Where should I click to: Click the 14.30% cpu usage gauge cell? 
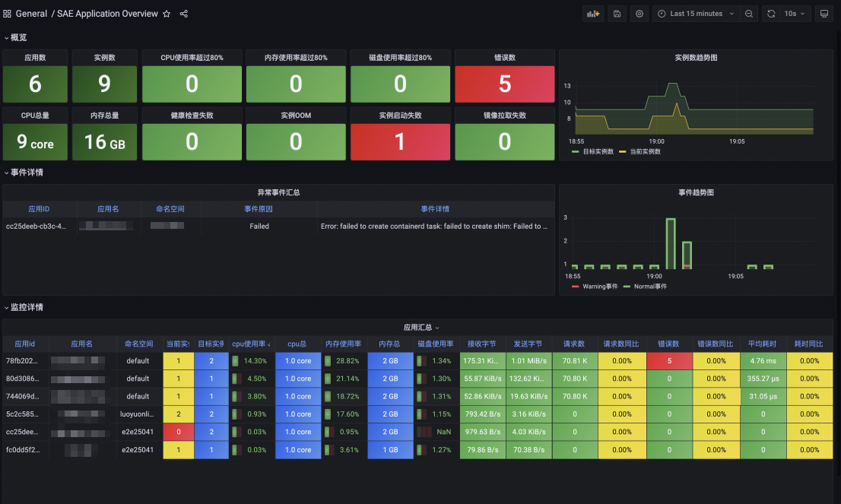252,361
